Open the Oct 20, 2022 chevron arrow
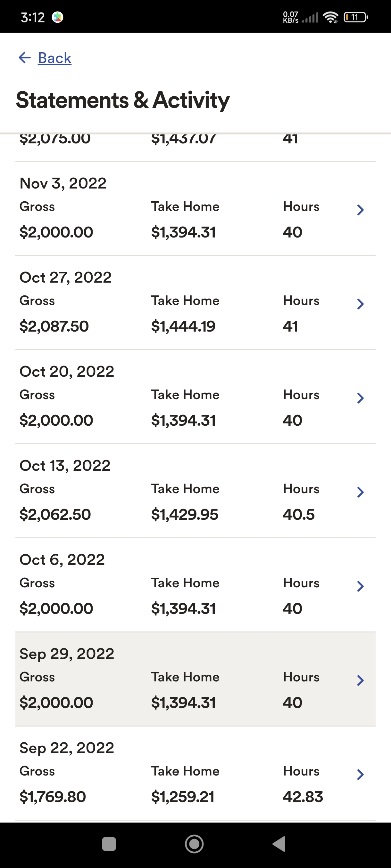391x868 pixels. tap(360, 398)
